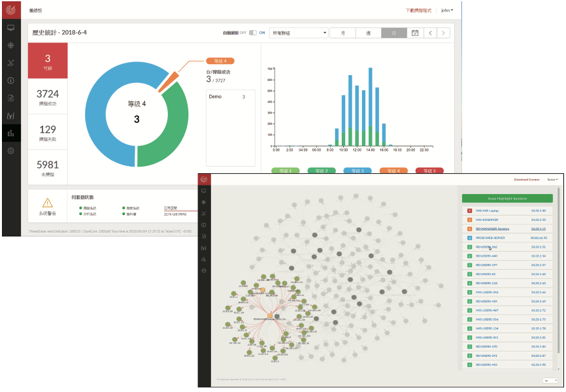Screen dimensions: 566x392
Task: Switch to the 週 week view tab
Action: 369,33
